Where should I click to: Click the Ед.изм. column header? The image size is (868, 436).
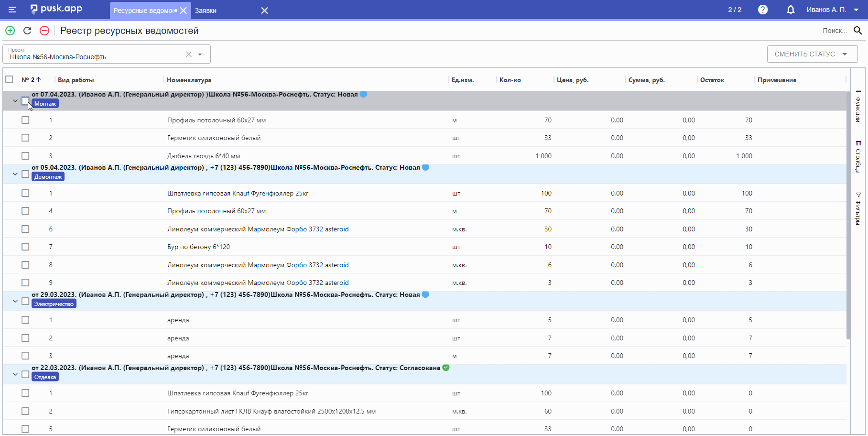(x=463, y=80)
